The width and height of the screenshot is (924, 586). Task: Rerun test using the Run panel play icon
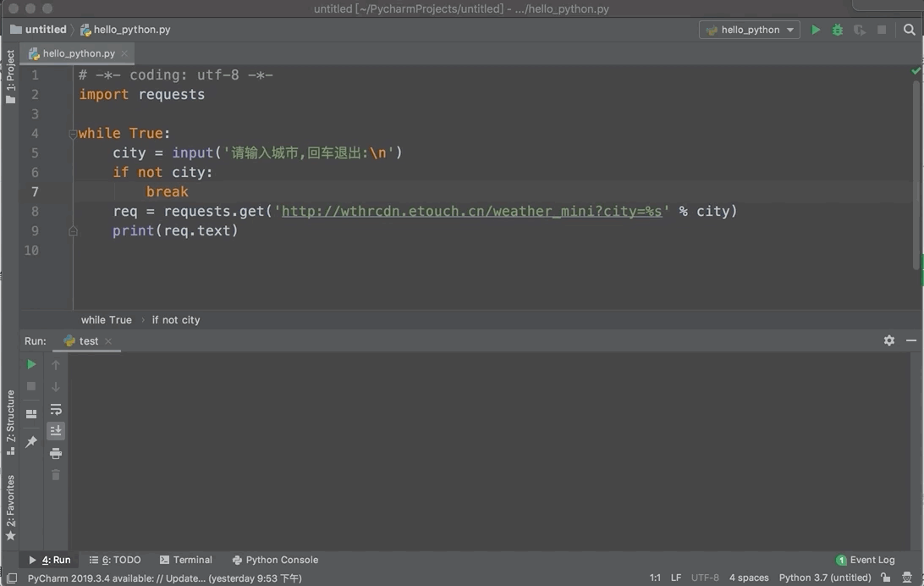tap(31, 364)
